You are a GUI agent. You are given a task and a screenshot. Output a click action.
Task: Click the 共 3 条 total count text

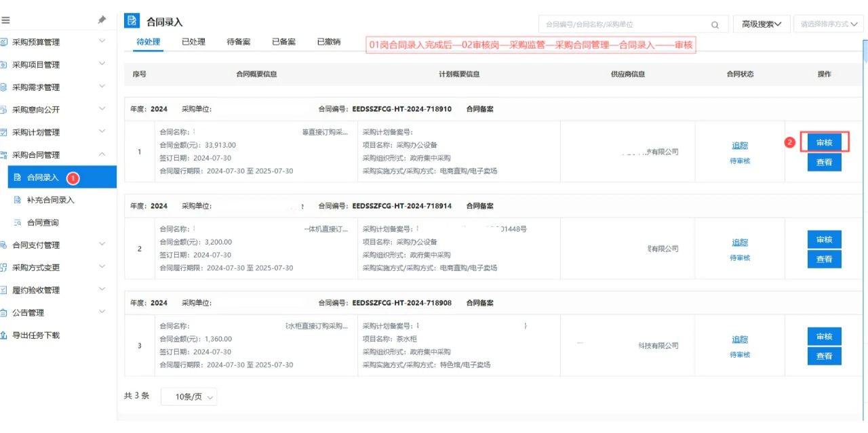click(136, 396)
